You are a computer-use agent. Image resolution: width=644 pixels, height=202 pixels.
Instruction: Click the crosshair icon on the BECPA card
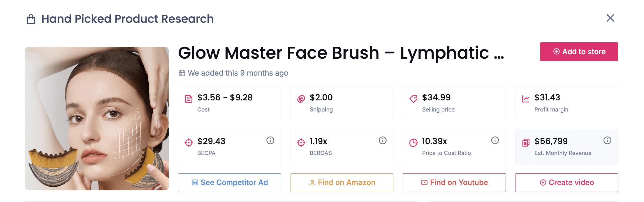point(189,142)
